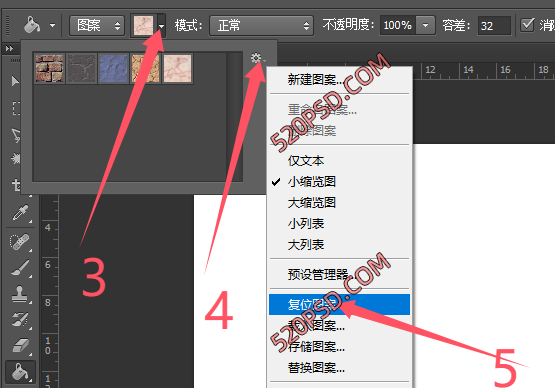Select the dark gray stone pattern thumbnail

pyautogui.click(x=81, y=69)
